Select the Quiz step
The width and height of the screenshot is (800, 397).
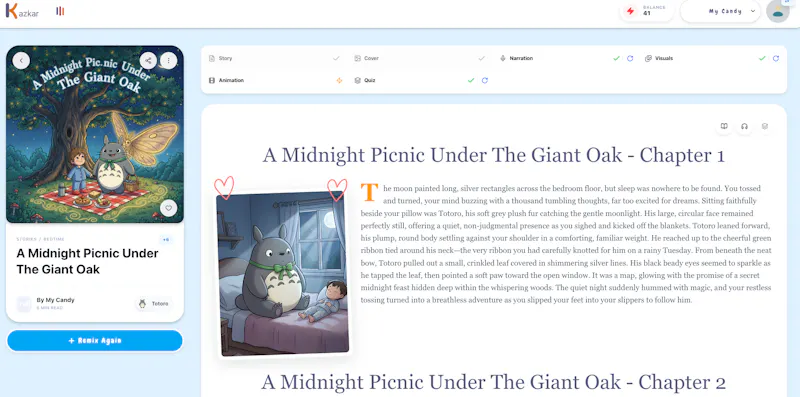pos(420,80)
